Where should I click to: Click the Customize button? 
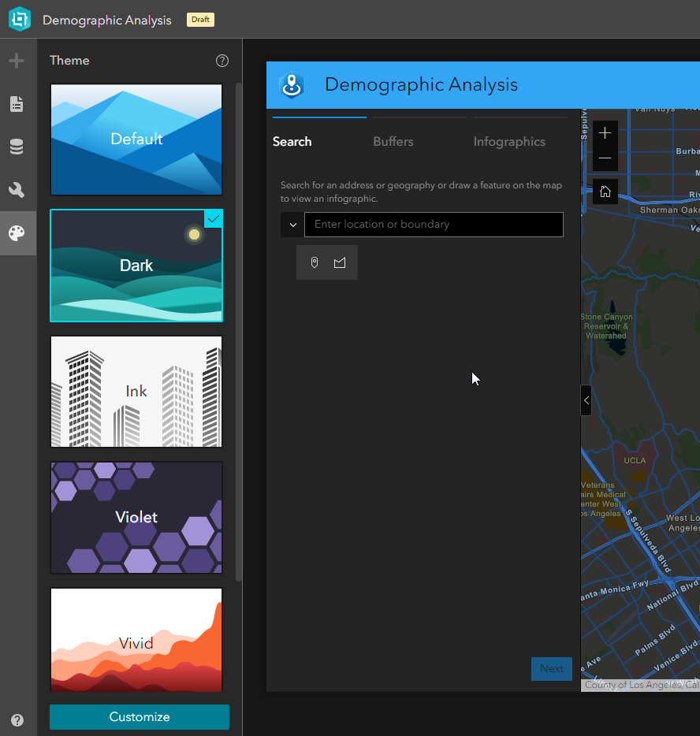(139, 717)
